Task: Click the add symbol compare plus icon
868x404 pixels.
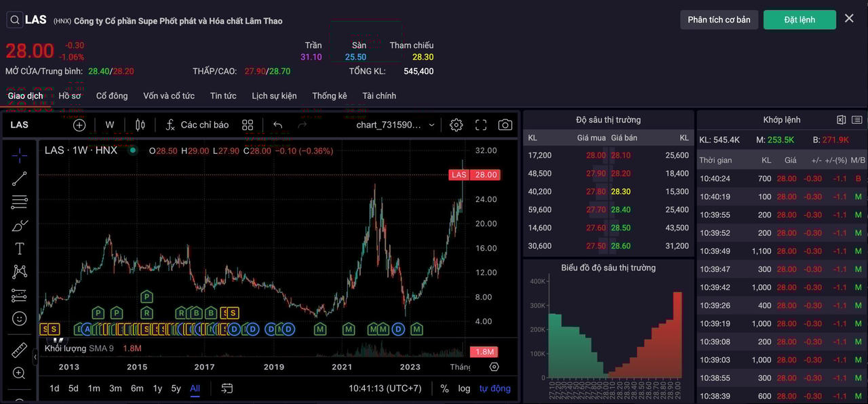Action: (79, 125)
